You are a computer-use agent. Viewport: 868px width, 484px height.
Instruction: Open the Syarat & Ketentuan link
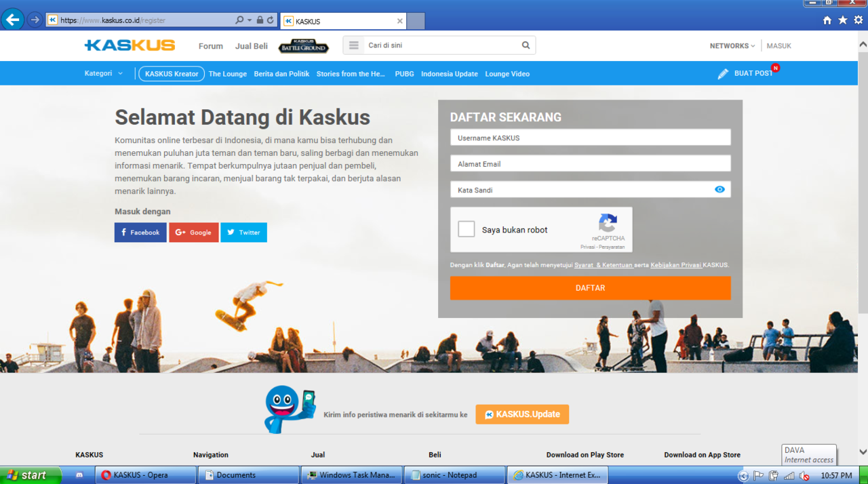point(604,265)
